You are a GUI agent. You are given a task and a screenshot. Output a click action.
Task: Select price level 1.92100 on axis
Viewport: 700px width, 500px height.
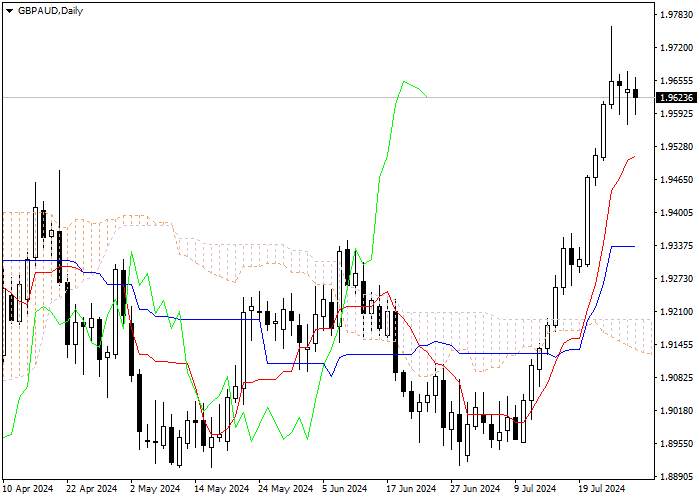click(x=676, y=312)
